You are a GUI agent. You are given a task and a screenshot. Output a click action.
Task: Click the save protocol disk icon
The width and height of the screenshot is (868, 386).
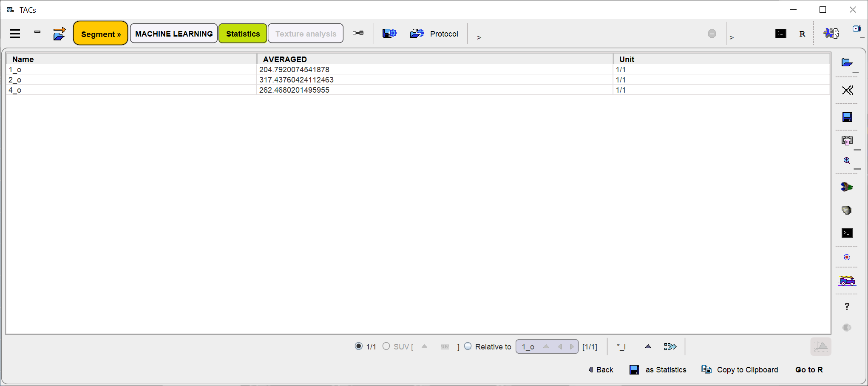pyautogui.click(x=389, y=34)
